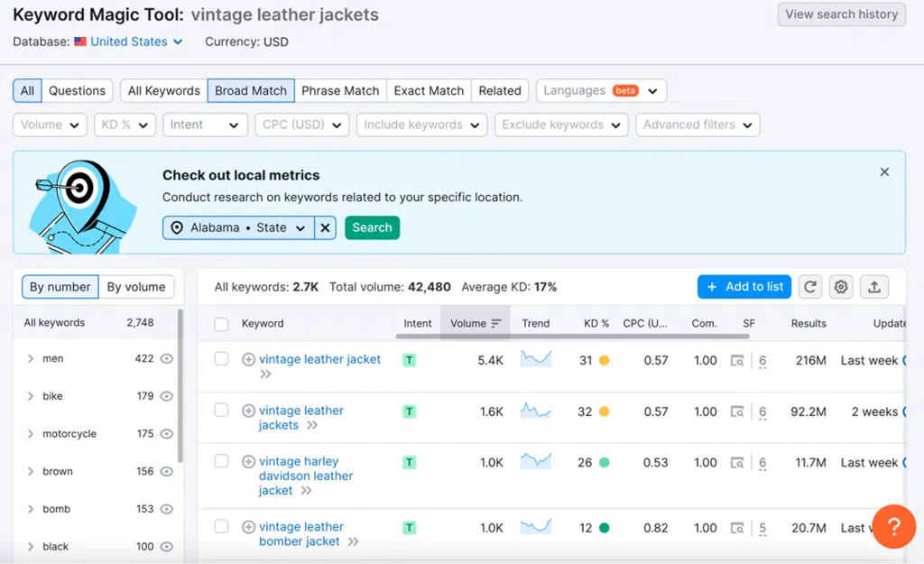Click the T intent badge for vintage harley davidson
The image size is (924, 564).
pyautogui.click(x=411, y=462)
